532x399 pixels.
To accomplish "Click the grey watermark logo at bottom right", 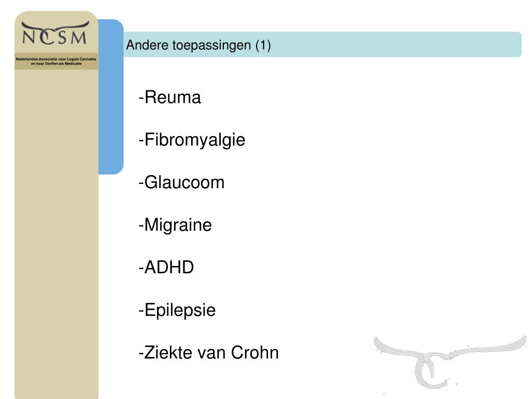I will point(449,360).
